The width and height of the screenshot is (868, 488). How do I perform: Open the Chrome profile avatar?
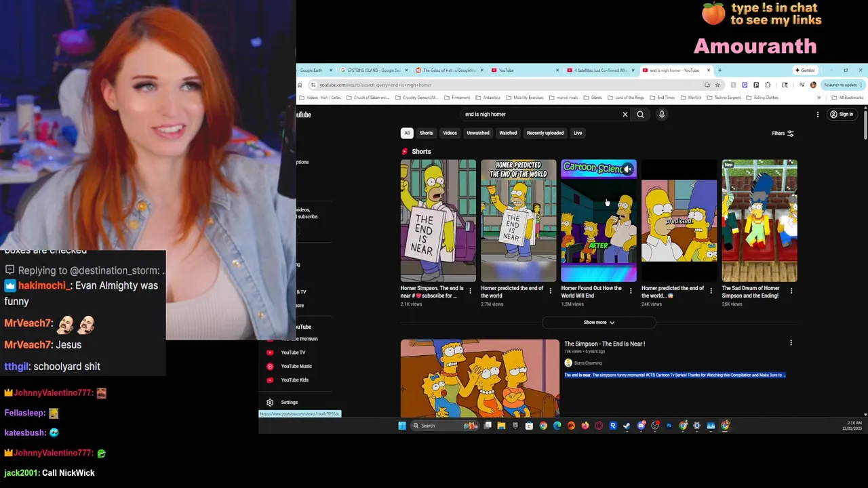pos(813,85)
